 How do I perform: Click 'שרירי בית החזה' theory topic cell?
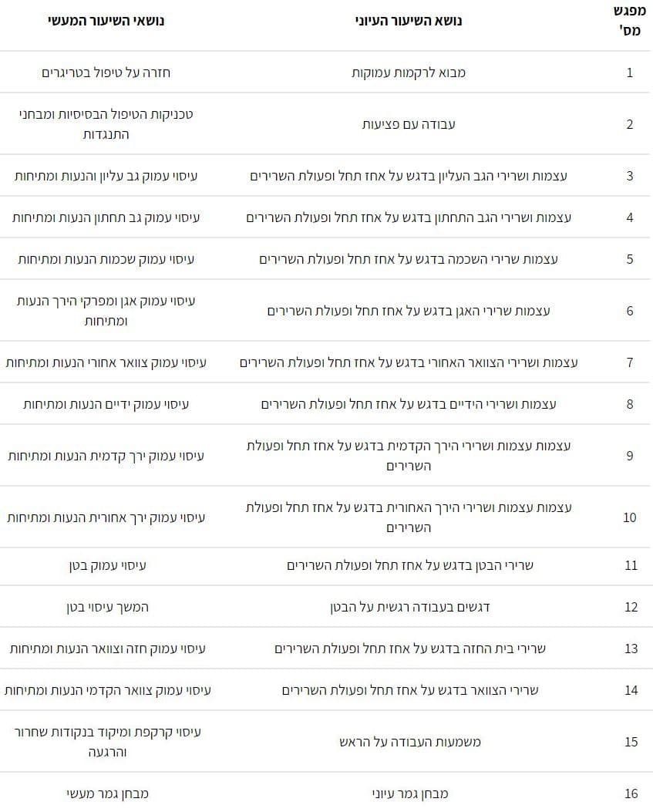[x=409, y=649]
